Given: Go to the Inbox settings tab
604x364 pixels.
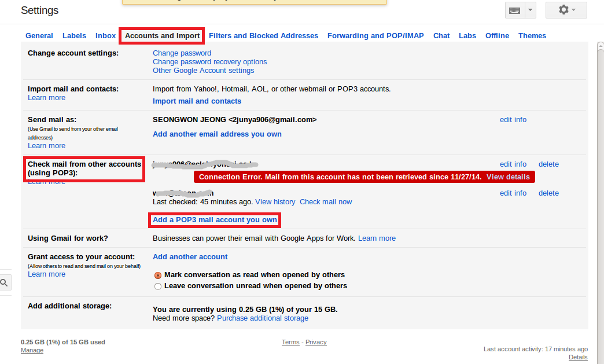Looking at the screenshot, I should click(x=105, y=36).
